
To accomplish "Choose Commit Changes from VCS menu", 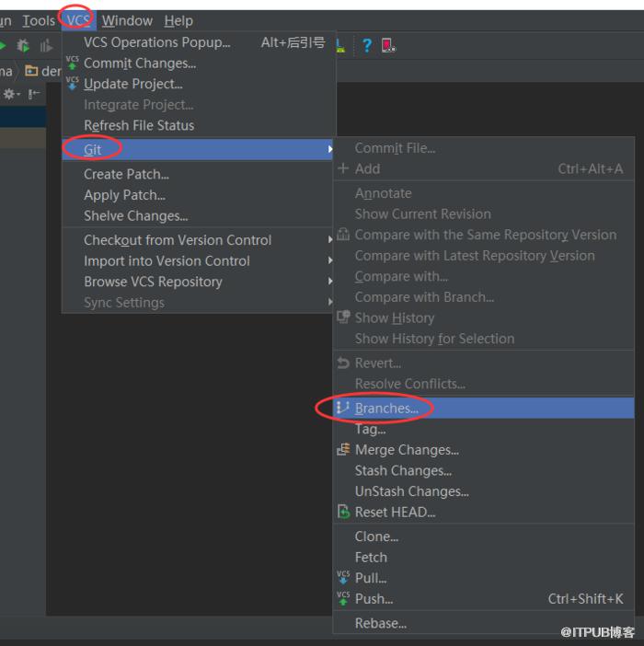I will tap(199, 63).
